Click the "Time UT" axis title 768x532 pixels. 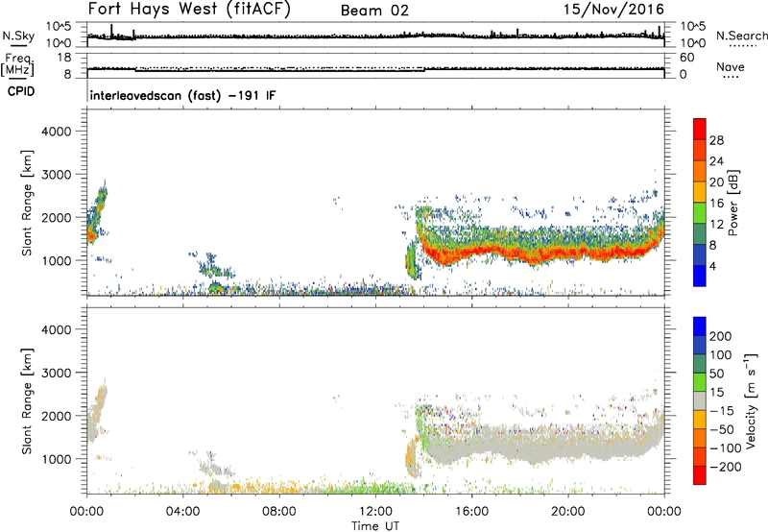point(375,526)
